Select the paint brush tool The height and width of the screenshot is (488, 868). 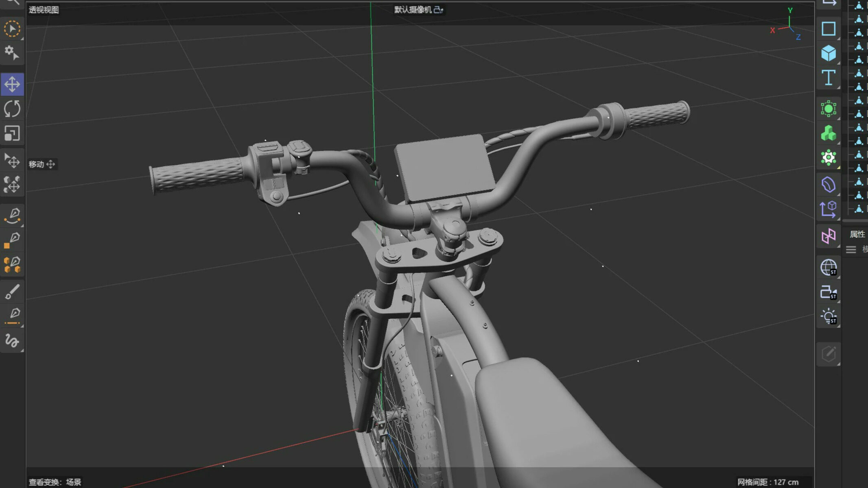[12, 292]
